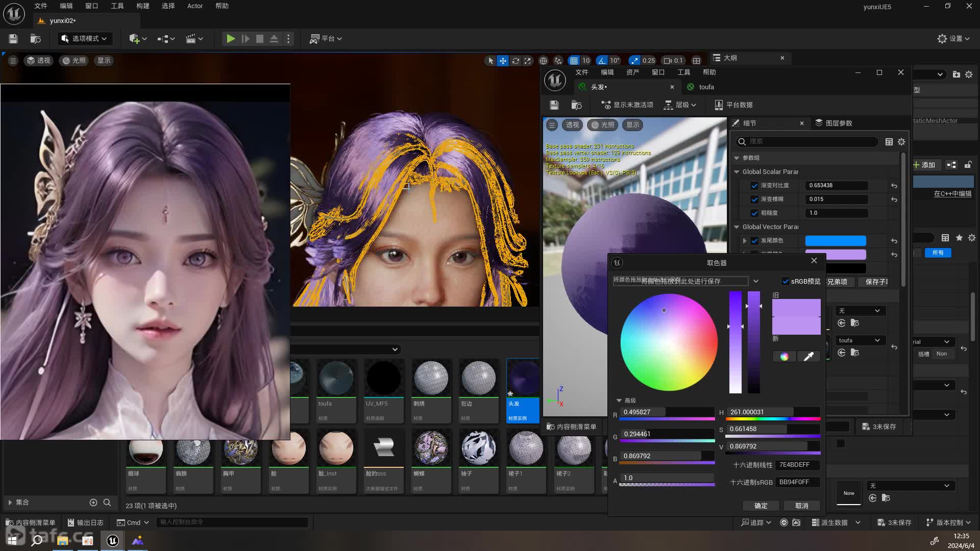
Task: Toggle surface snapping icon in the viewport
Action: [x=558, y=61]
